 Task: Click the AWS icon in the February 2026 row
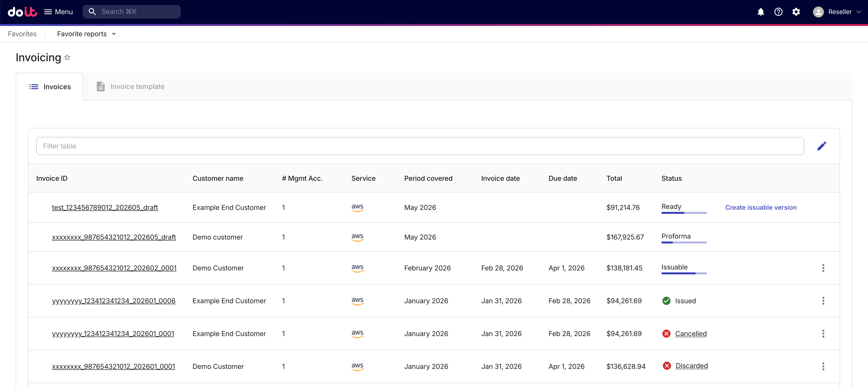pyautogui.click(x=357, y=268)
